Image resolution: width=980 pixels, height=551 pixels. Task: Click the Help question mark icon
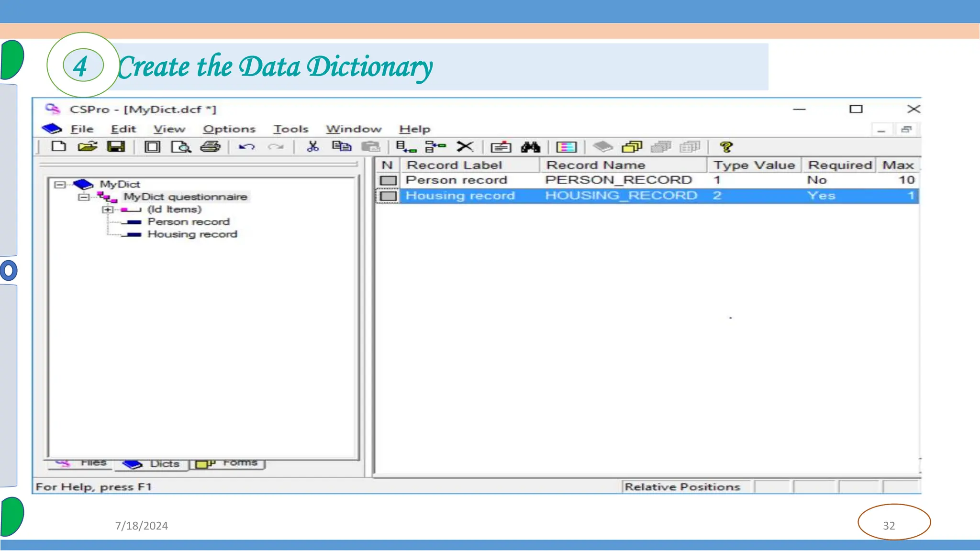click(x=726, y=147)
